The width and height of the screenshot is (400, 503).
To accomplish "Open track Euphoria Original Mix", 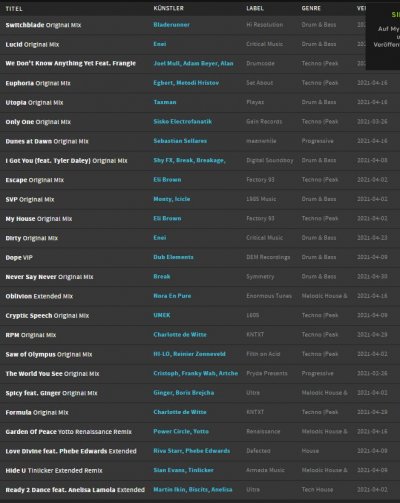I will coord(38,83).
